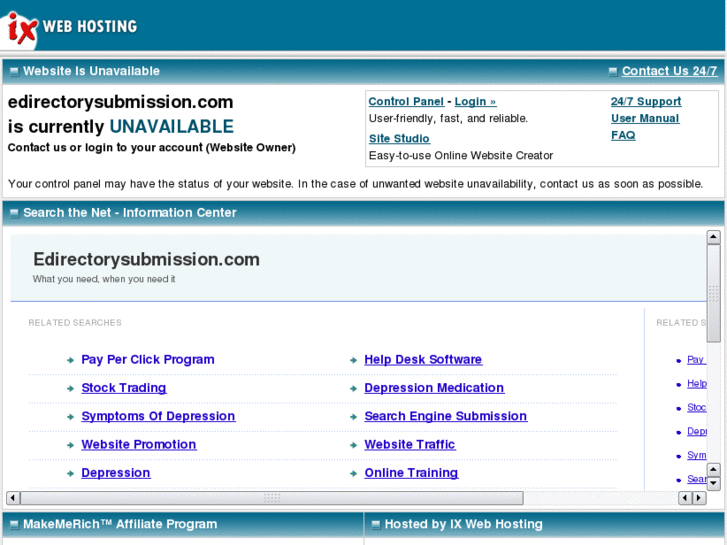
Task: Click the Search the Net header icon
Action: tap(14, 213)
